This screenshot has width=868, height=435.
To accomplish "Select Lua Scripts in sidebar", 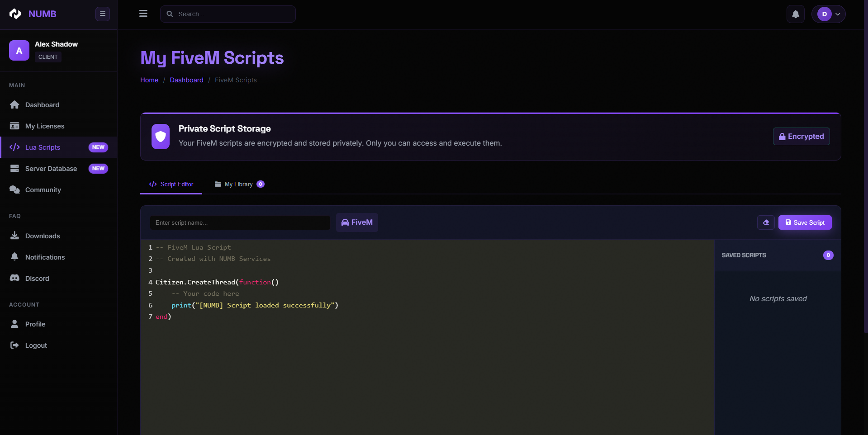I will pyautogui.click(x=59, y=147).
